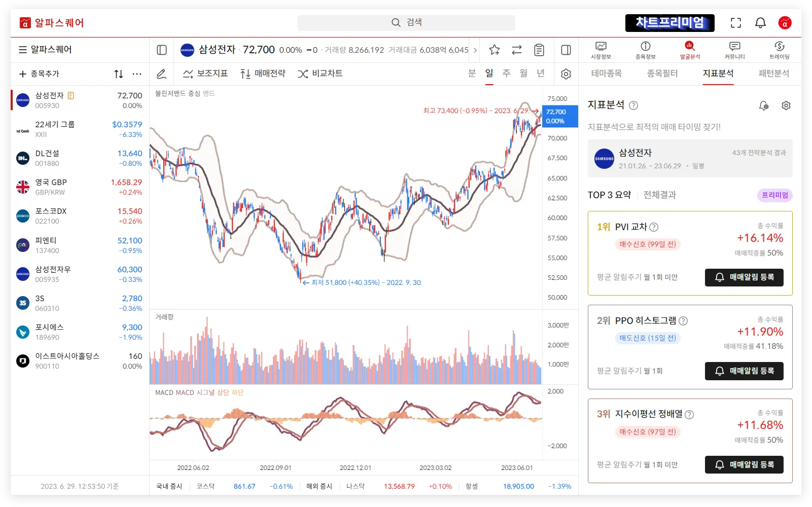Switch to the 테마종목 tab
This screenshot has width=812, height=507.
point(607,74)
